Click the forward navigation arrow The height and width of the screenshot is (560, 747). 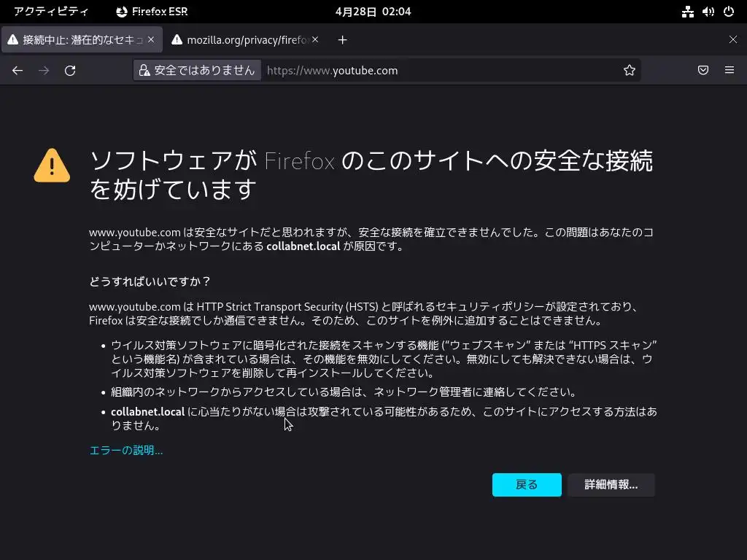(44, 71)
